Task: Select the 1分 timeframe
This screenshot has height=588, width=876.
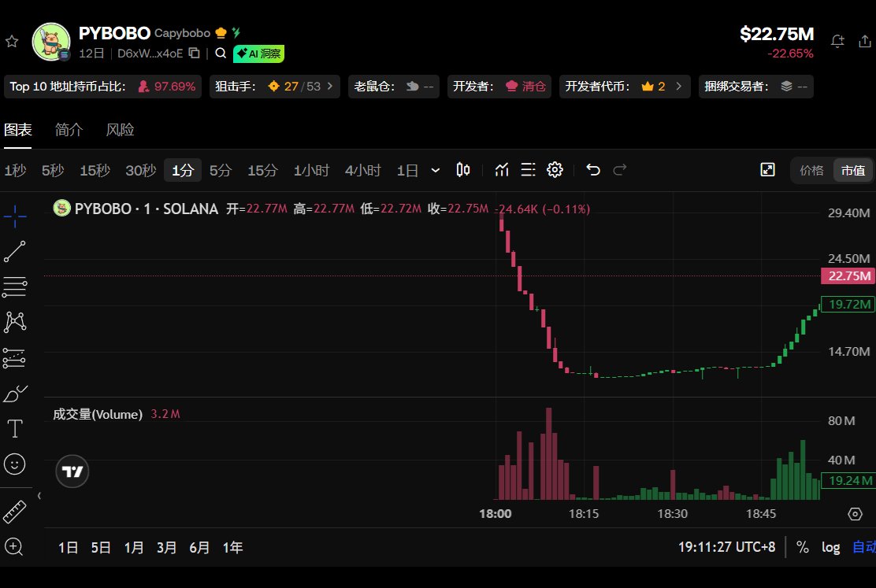Action: [183, 170]
